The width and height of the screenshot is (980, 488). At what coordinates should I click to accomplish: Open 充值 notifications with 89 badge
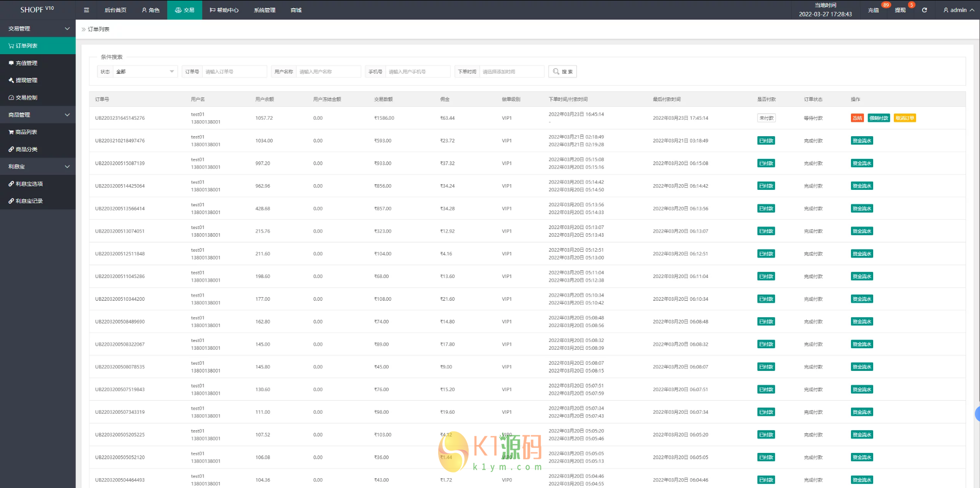873,10
